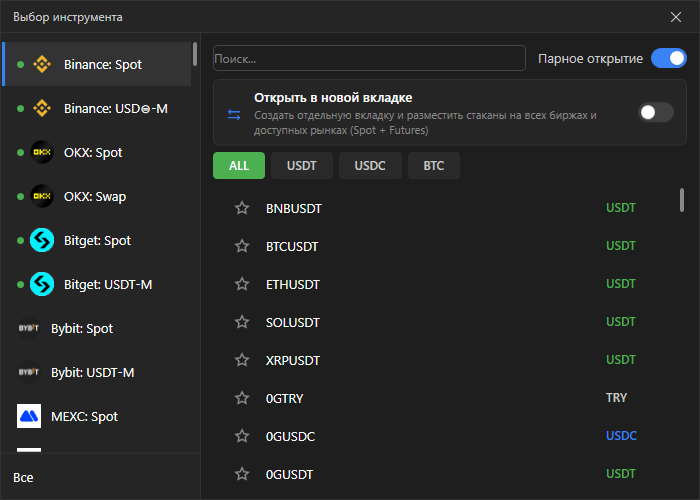Select the BTCUSDT instrument name
Viewport: 700px width, 500px height.
[292, 246]
